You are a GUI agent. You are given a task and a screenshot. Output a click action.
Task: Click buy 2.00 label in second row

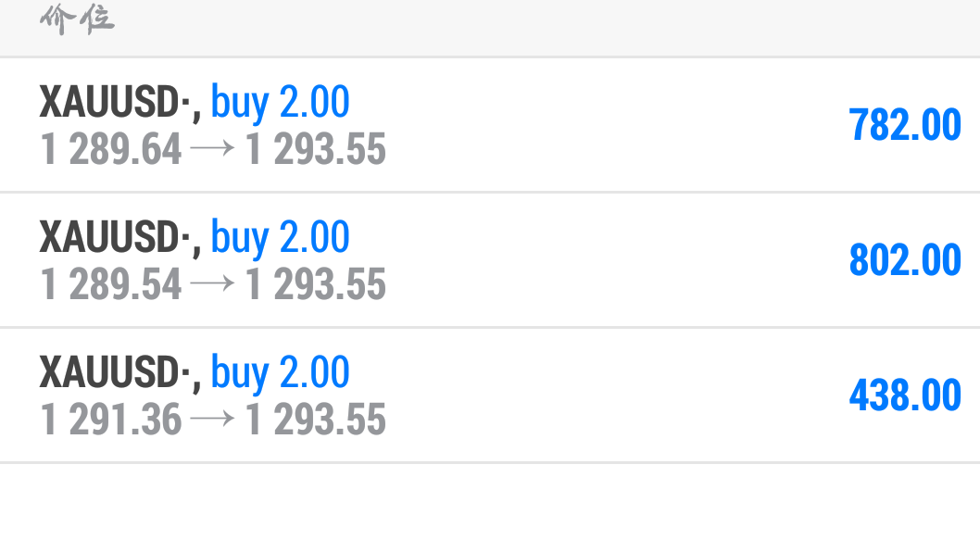(280, 237)
